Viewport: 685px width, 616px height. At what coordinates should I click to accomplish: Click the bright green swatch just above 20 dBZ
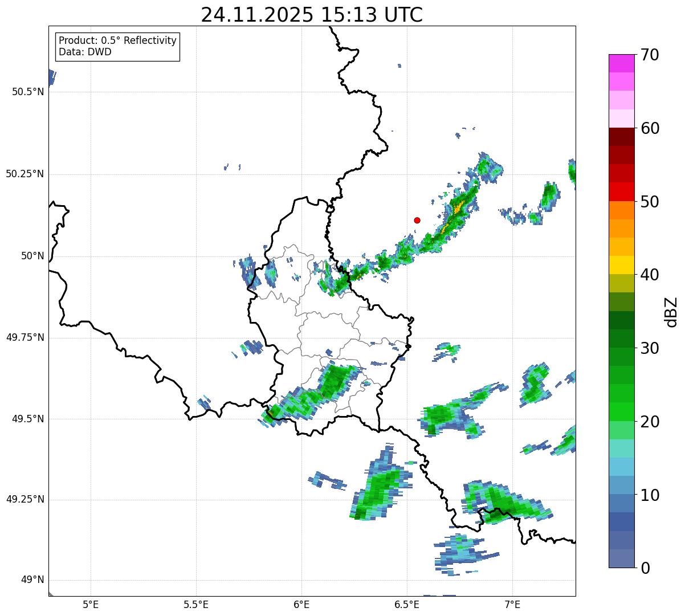coord(622,412)
